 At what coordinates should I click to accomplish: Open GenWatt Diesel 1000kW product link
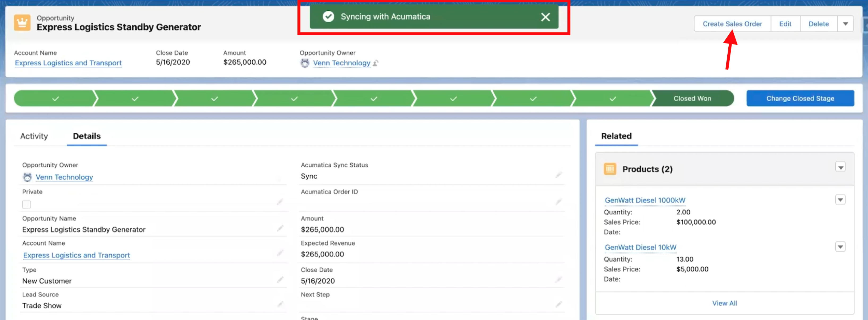[x=644, y=200]
